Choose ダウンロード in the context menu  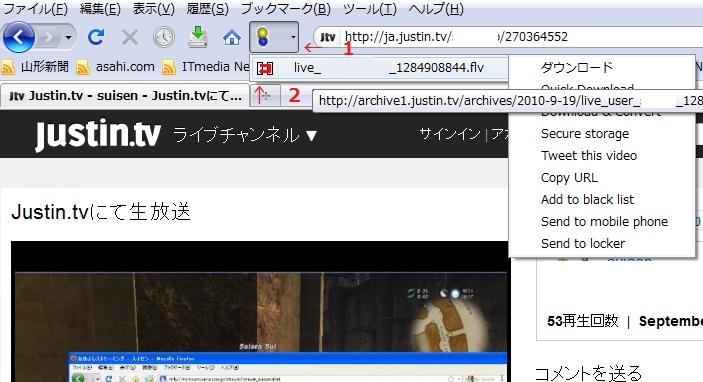(577, 67)
